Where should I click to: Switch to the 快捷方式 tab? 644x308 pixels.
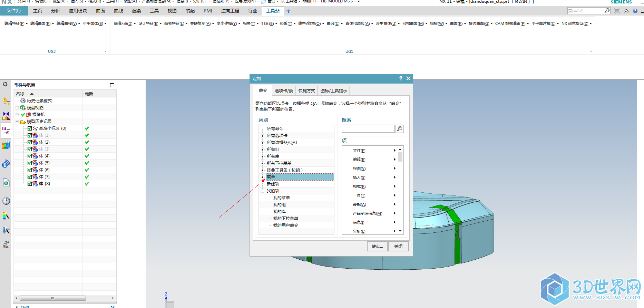point(307,91)
